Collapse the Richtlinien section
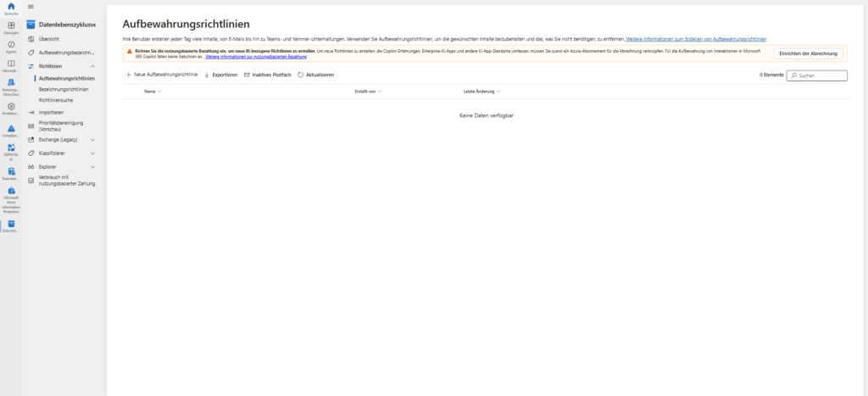Screen dimensions: 868x396 (92, 65)
